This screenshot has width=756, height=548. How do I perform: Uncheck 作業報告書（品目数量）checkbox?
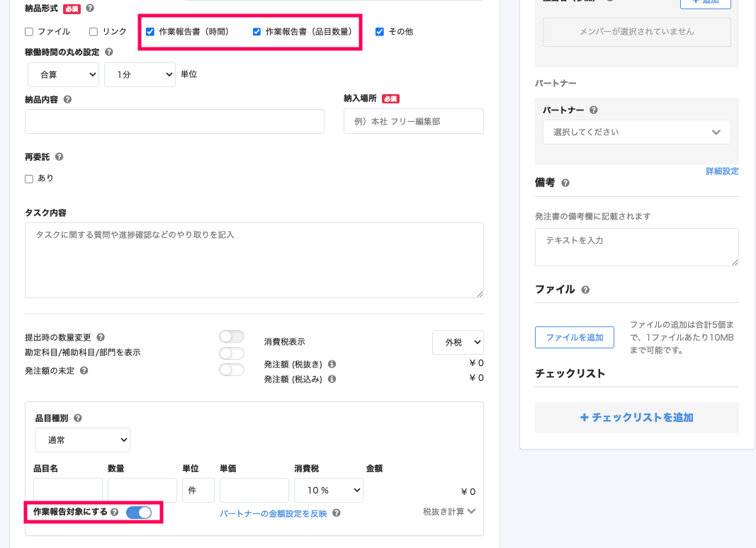pos(256,32)
